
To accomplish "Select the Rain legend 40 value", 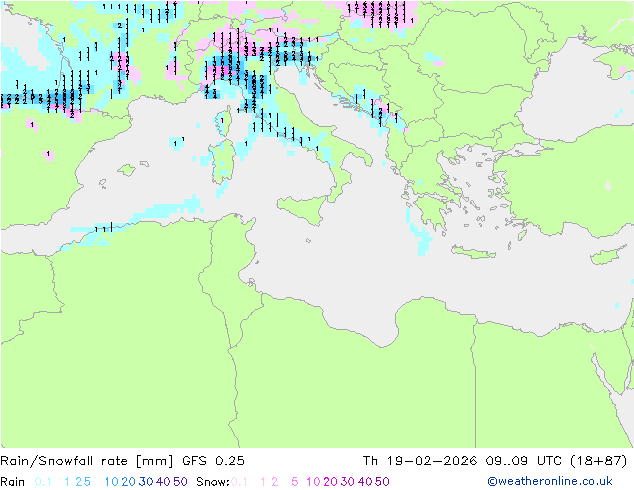I will click(163, 482).
